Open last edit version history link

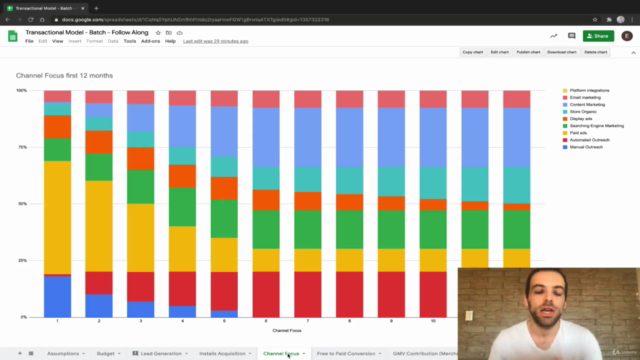[x=216, y=41]
